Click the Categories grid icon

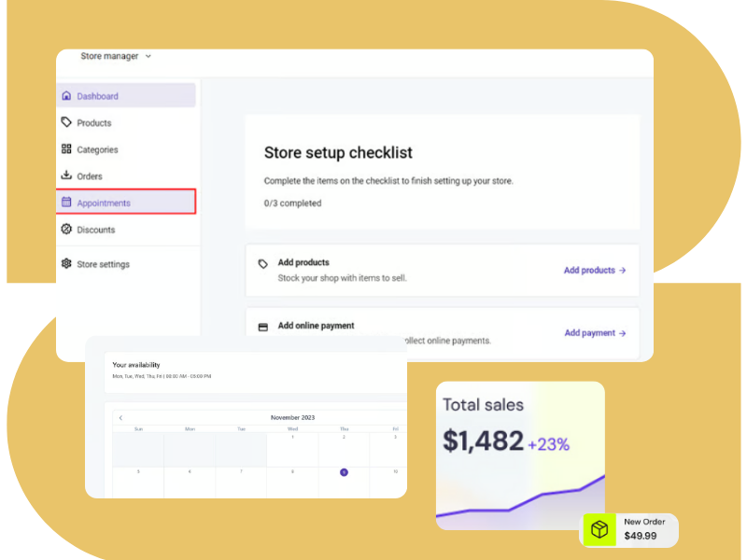point(66,149)
